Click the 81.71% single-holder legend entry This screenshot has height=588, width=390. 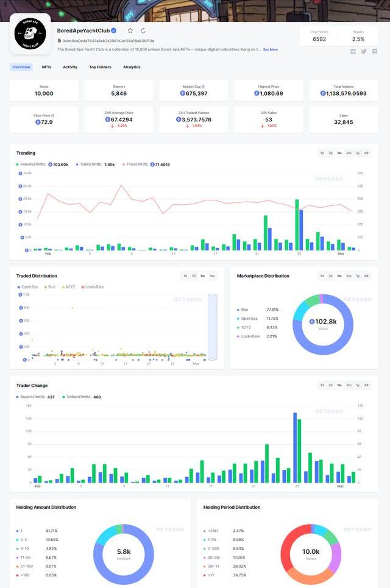(x=37, y=531)
